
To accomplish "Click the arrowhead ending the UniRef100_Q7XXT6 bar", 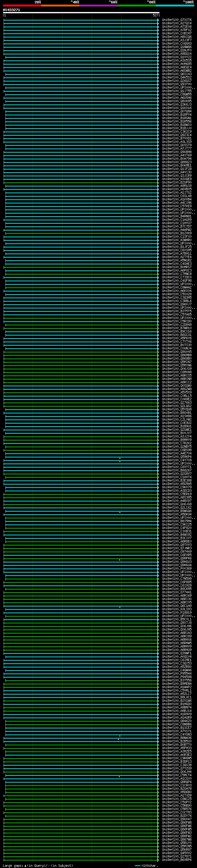I will click(x=158, y=20).
